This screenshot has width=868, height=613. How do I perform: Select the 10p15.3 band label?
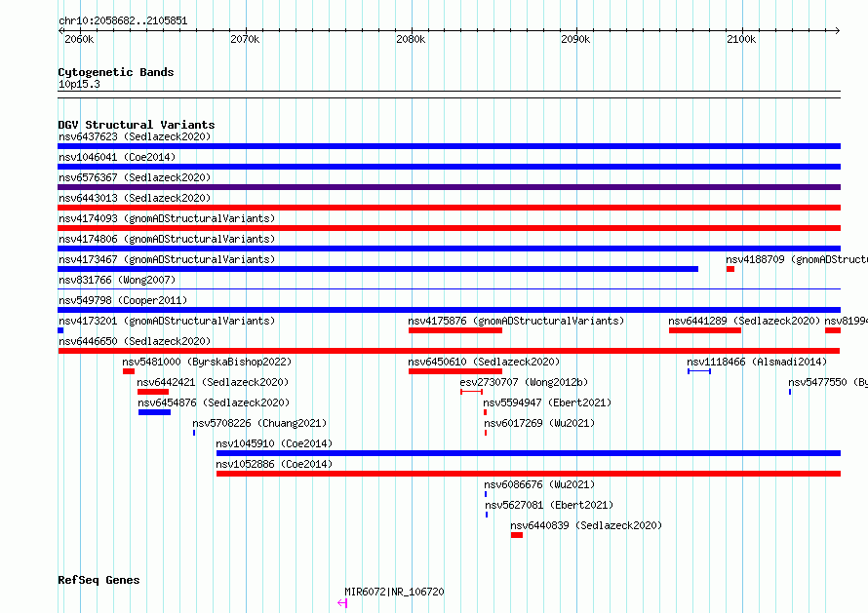click(x=79, y=84)
